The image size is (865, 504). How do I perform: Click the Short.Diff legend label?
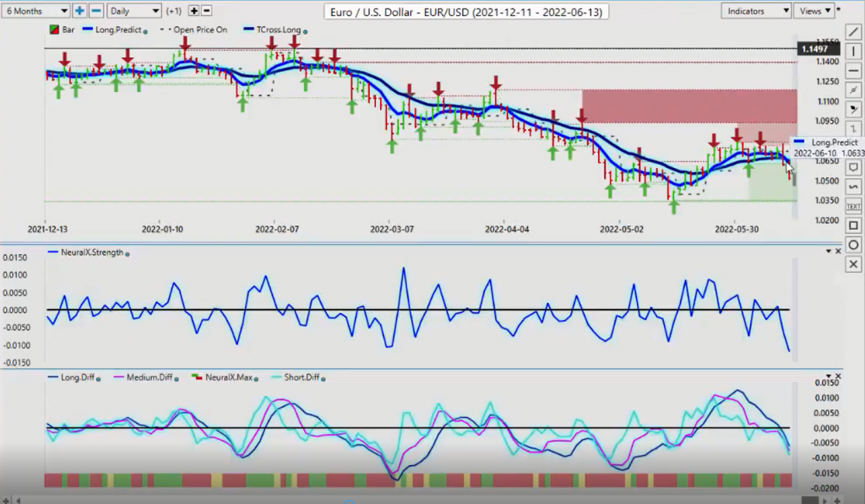click(x=302, y=377)
